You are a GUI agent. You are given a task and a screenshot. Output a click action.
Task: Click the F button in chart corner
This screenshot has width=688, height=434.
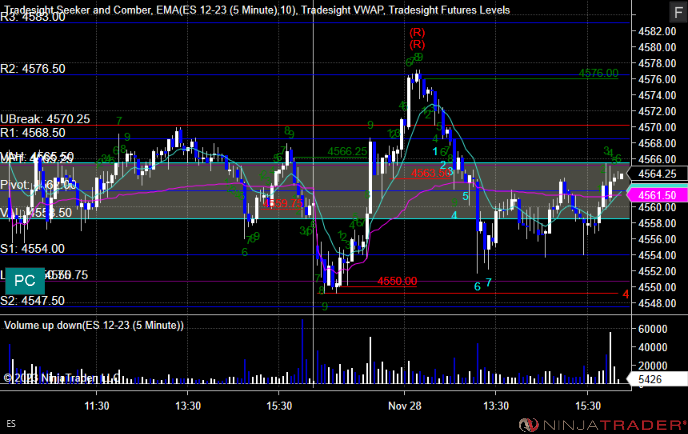point(677,12)
